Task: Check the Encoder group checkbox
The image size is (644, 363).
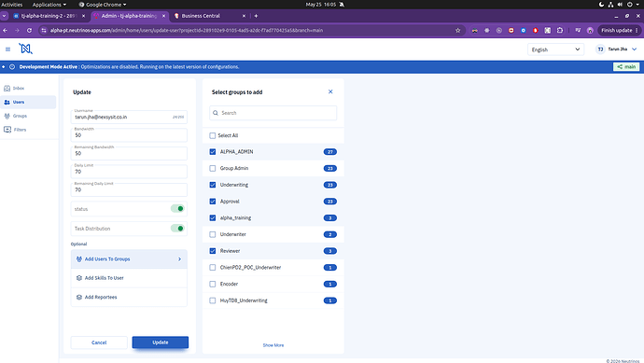Action: click(x=213, y=285)
